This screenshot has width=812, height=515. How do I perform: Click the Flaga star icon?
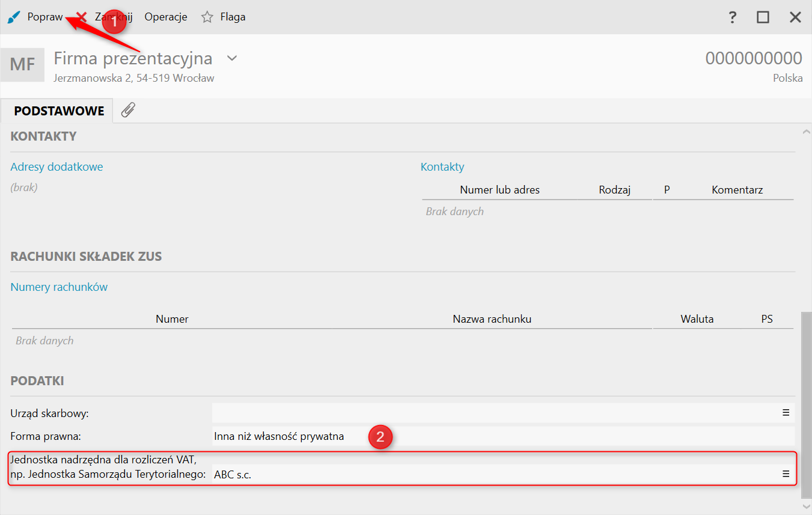point(207,17)
